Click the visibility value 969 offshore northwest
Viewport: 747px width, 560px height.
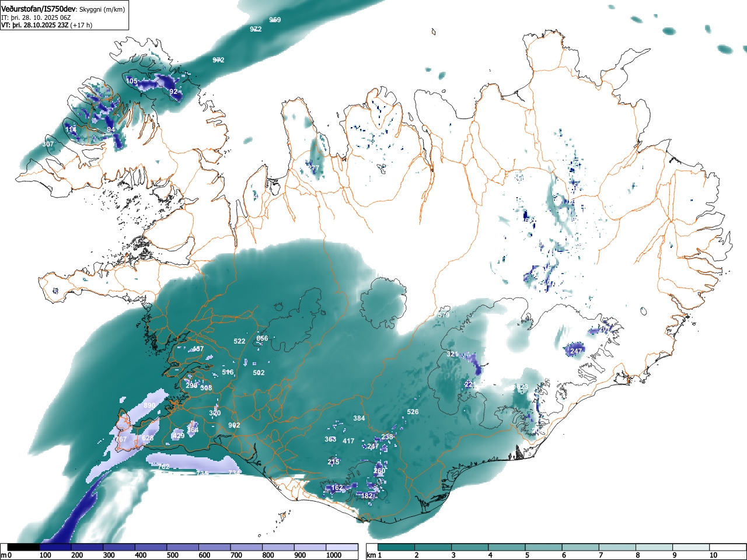tap(275, 20)
